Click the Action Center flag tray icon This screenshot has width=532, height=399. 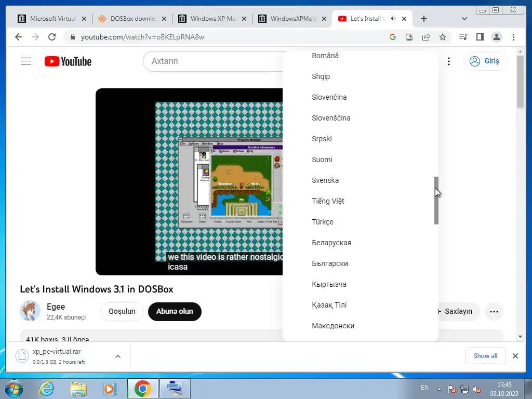451,389
